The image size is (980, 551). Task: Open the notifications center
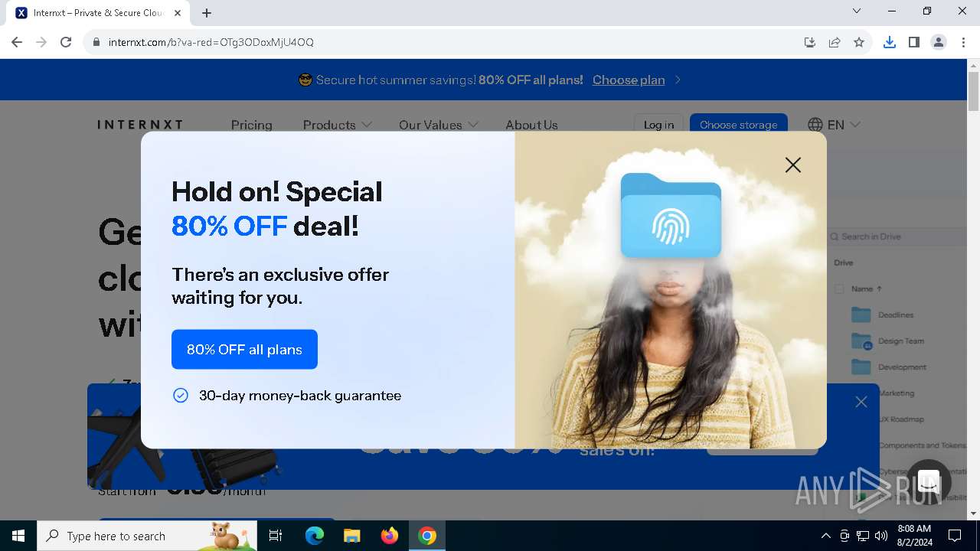[955, 536]
